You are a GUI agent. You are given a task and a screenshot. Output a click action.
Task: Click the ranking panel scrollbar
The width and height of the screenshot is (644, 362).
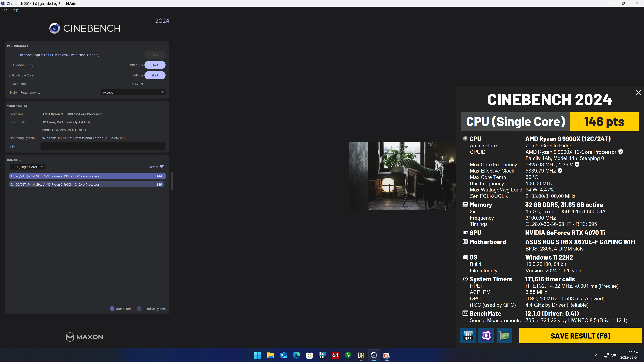click(x=172, y=181)
